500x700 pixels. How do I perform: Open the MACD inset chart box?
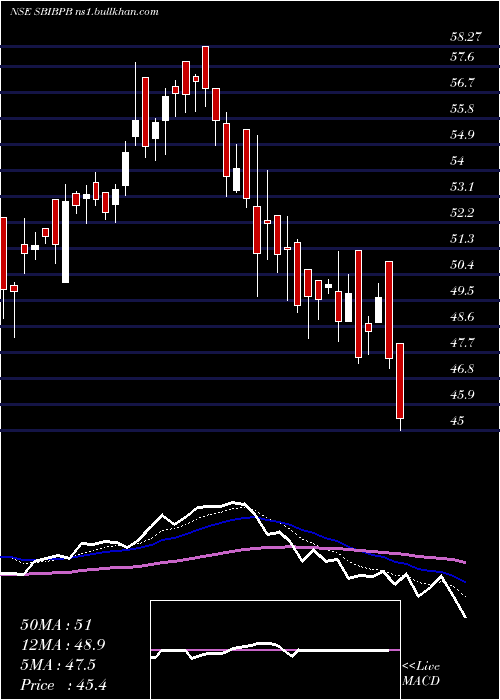pos(275,650)
